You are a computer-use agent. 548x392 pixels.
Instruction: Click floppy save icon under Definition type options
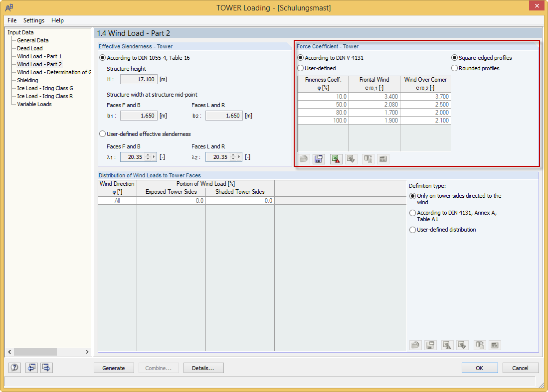(430, 345)
